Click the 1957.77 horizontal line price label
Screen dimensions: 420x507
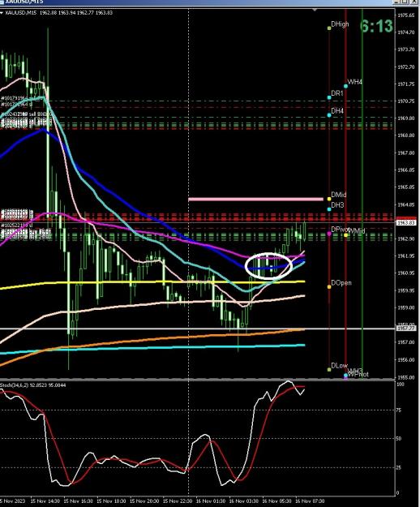pos(405,329)
